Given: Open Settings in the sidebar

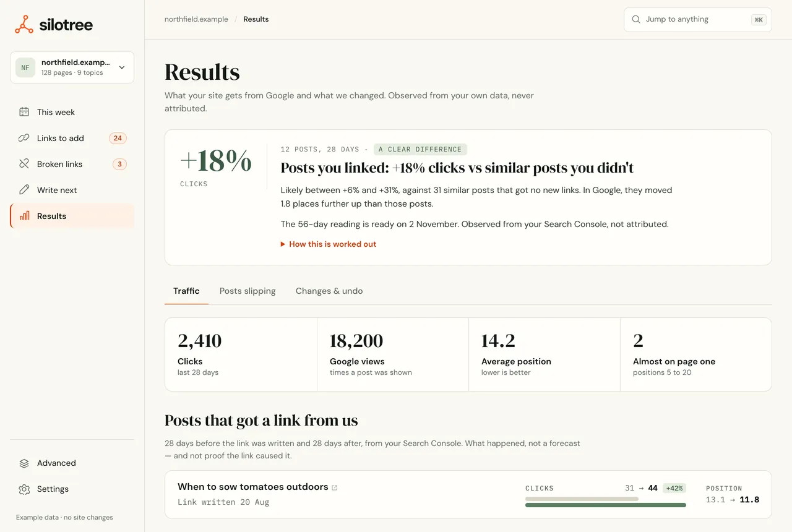Looking at the screenshot, I should click(72, 489).
